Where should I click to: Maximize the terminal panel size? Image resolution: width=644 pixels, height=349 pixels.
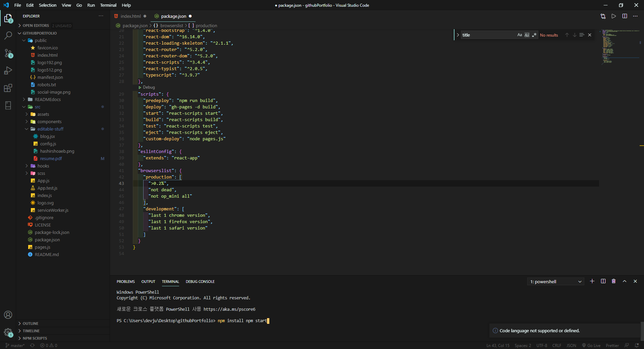pyautogui.click(x=625, y=281)
